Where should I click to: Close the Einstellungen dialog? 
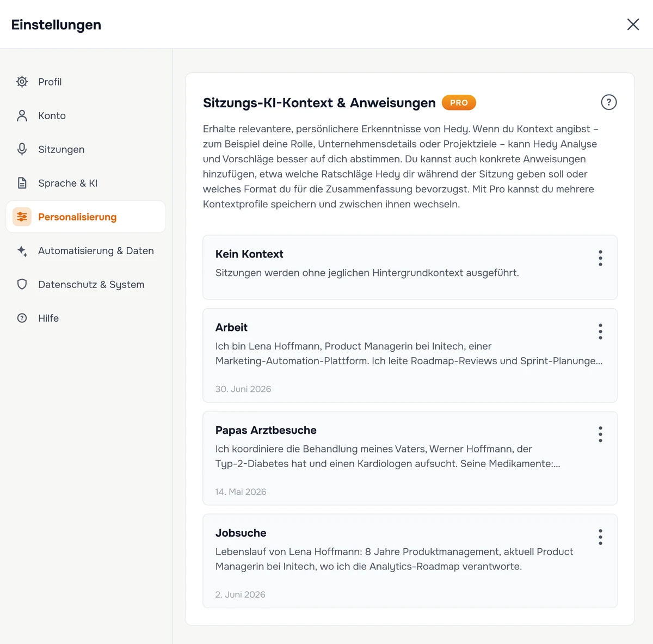pos(633,24)
